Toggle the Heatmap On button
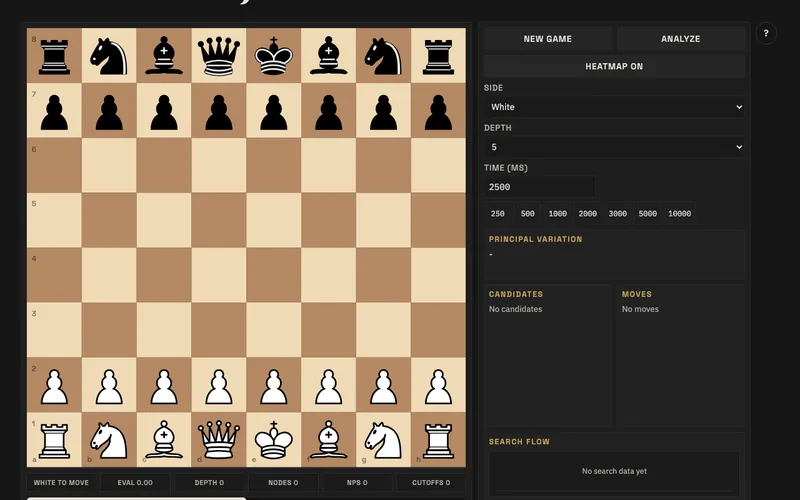 point(614,66)
